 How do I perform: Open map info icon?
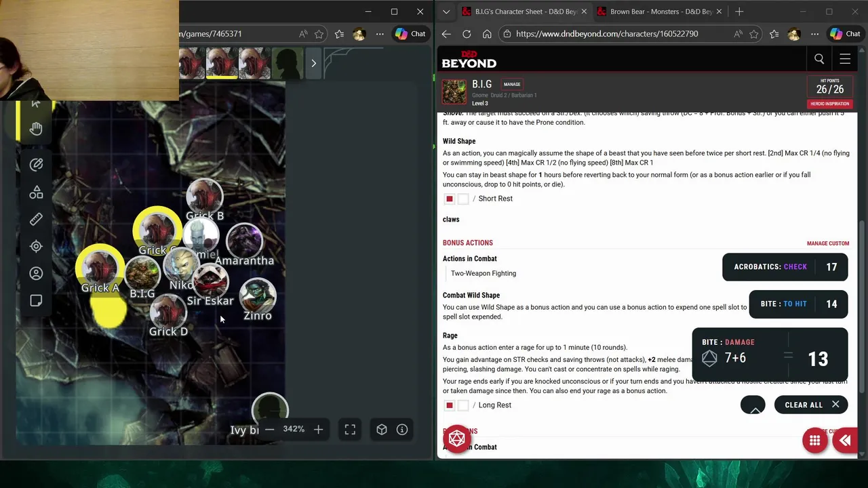[x=402, y=429]
